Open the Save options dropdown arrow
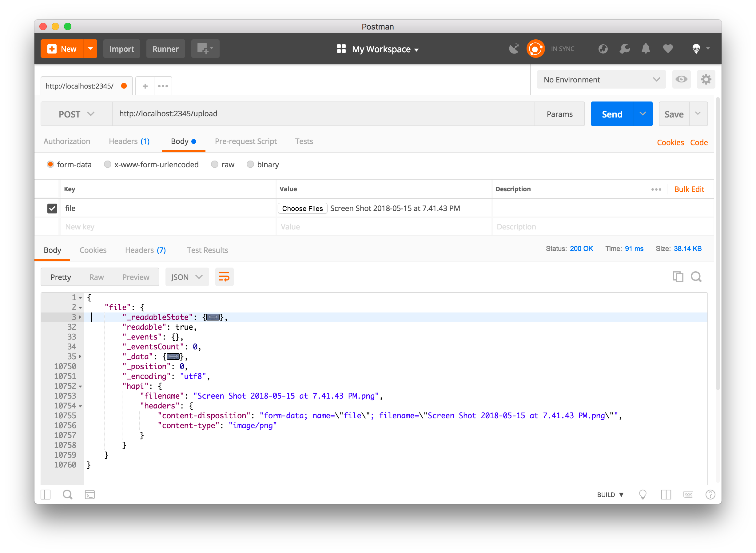This screenshot has width=756, height=553. click(x=698, y=114)
